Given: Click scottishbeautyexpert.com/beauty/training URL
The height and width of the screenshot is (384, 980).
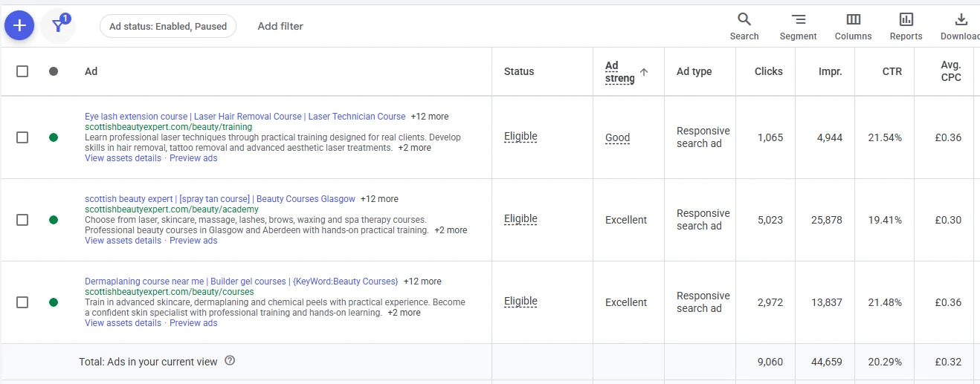Looking at the screenshot, I should click(168, 127).
